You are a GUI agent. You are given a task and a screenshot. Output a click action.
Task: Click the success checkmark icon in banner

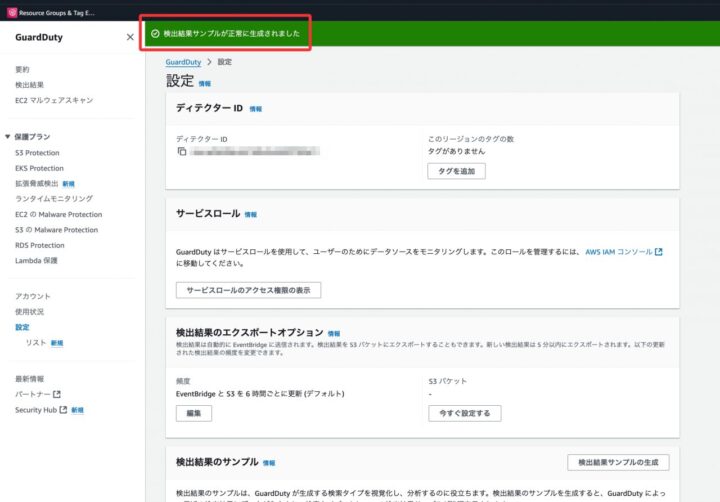click(x=155, y=33)
